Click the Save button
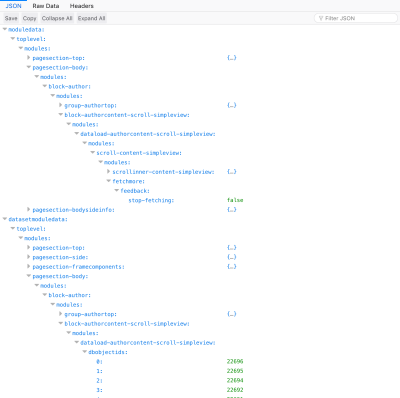The width and height of the screenshot is (400, 398). [11, 18]
